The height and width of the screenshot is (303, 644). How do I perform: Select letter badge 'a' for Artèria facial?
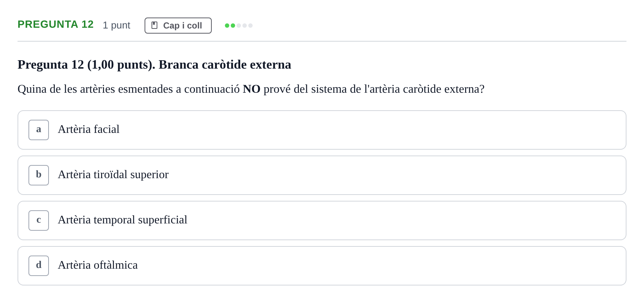39,130
